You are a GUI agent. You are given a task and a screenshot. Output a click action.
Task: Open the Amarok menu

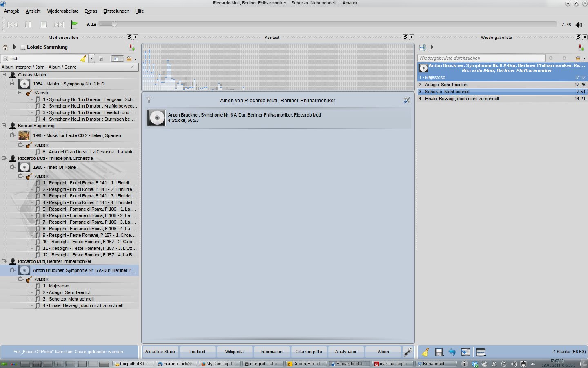11,11
